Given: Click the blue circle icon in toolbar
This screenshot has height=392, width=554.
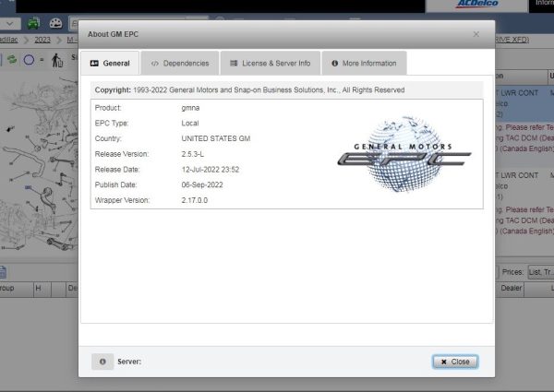Looking at the screenshot, I should [29, 60].
